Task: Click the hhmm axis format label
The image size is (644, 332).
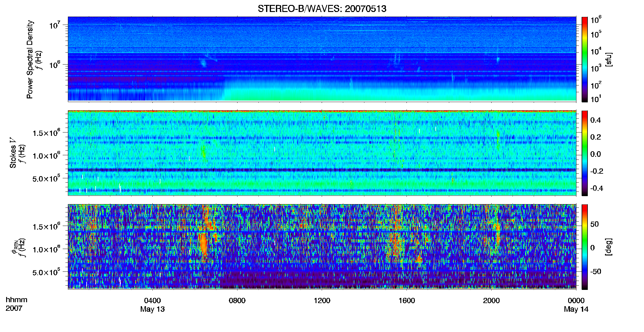Action: point(17,300)
